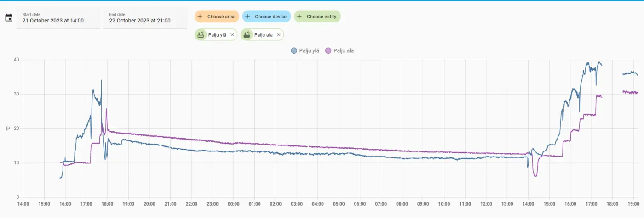
Task: Click plus icon on Choose area chip
Action: (x=200, y=17)
